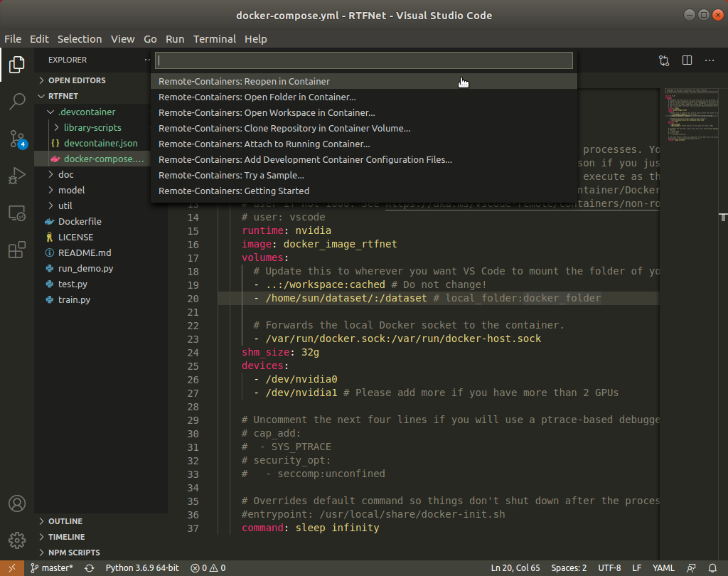Choose Remote-Containers: Getting Started
This screenshot has width=728, height=576.
click(364, 191)
